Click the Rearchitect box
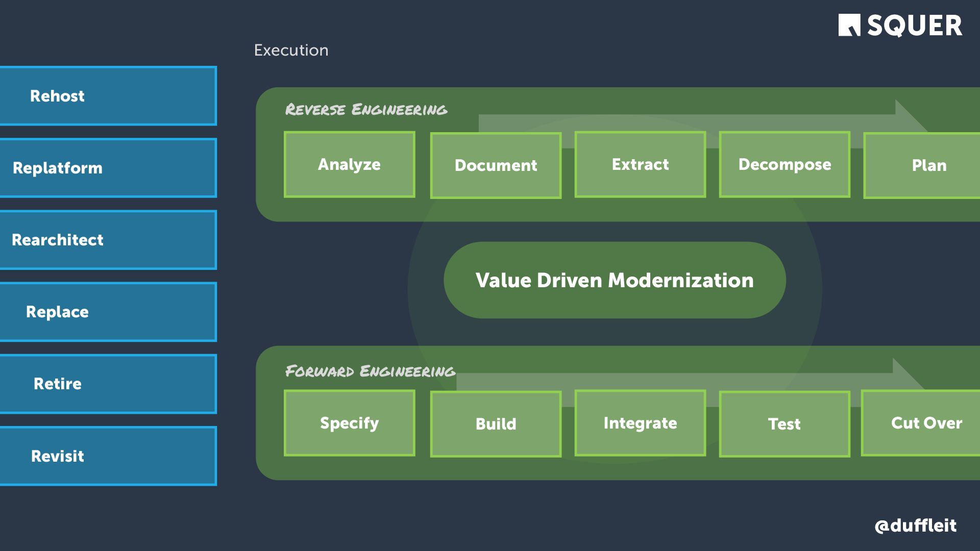 pos(108,240)
